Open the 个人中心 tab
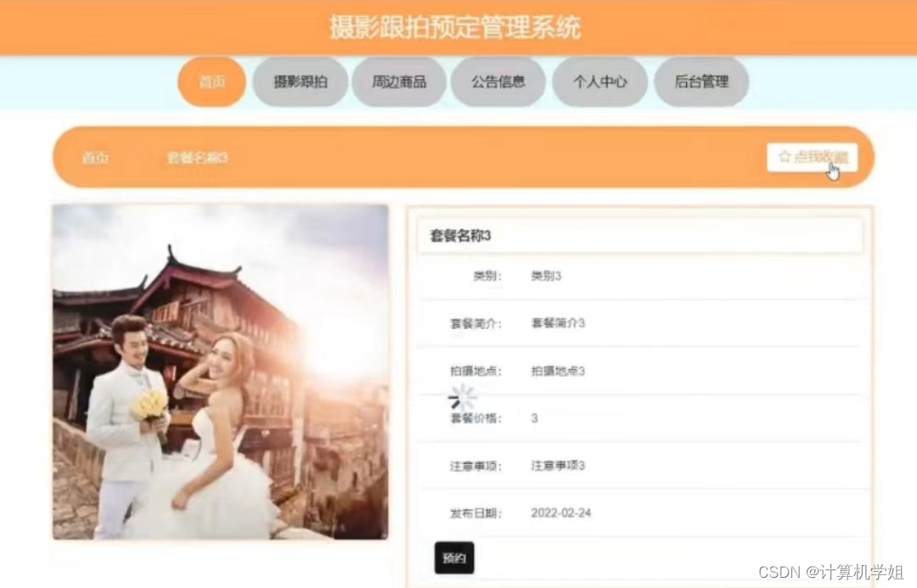917x588 pixels. pos(599,81)
